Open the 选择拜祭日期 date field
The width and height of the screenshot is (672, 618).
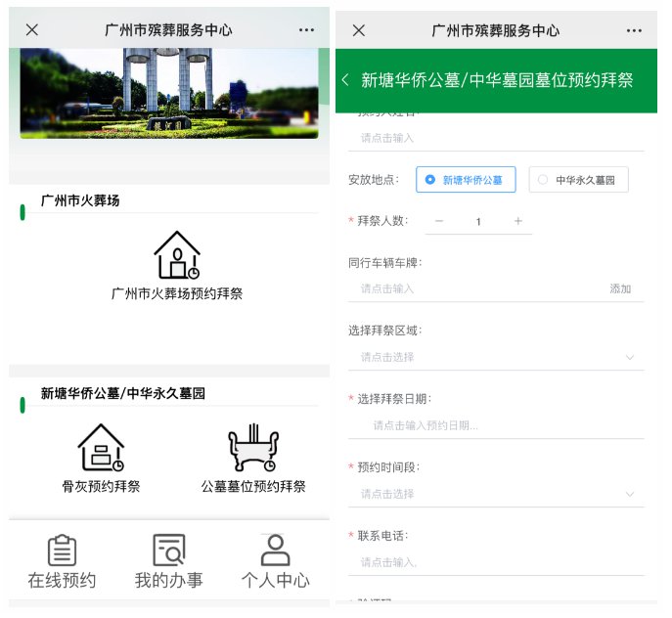click(496, 425)
